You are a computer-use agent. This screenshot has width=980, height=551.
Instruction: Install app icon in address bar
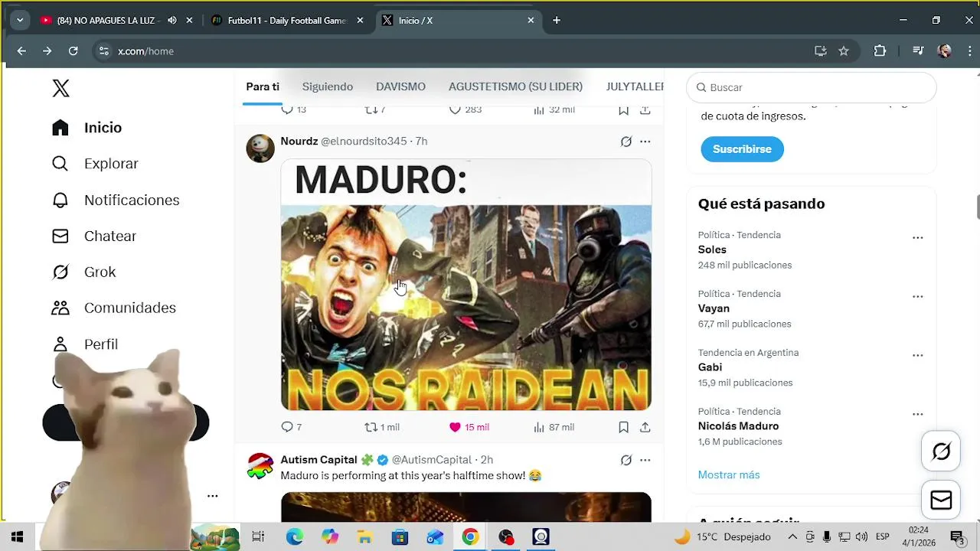(x=821, y=51)
